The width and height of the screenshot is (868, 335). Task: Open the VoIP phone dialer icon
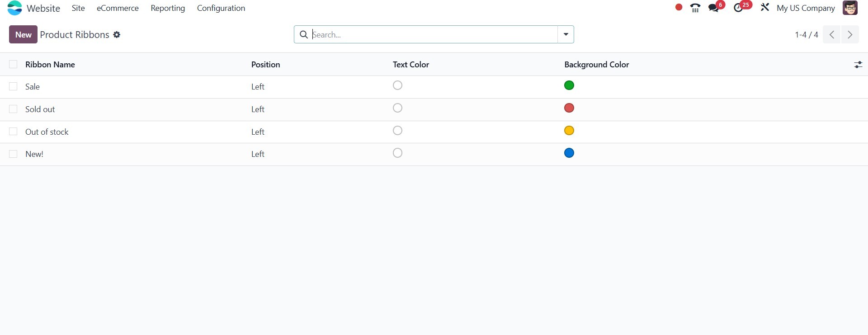click(695, 8)
